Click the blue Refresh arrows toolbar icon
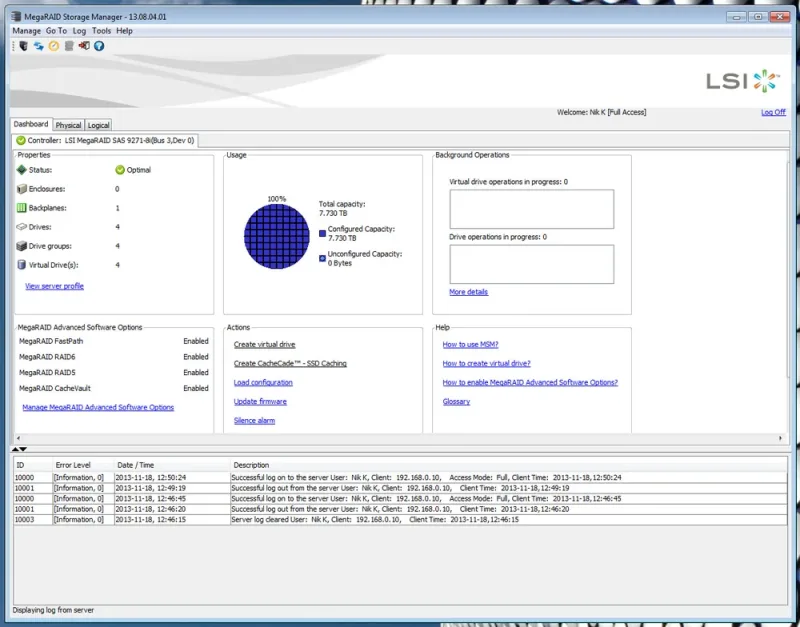This screenshot has width=800, height=627. click(39, 46)
